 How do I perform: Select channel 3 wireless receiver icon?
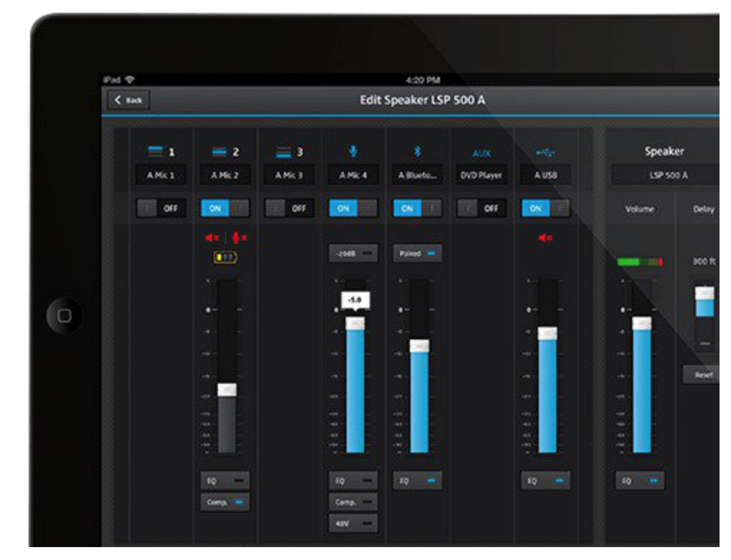[x=284, y=152]
